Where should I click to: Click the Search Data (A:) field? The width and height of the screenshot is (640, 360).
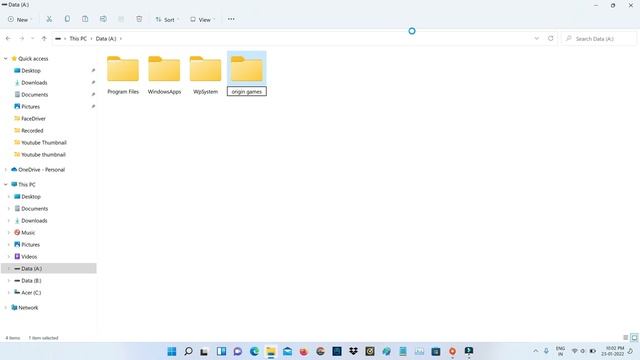point(598,38)
